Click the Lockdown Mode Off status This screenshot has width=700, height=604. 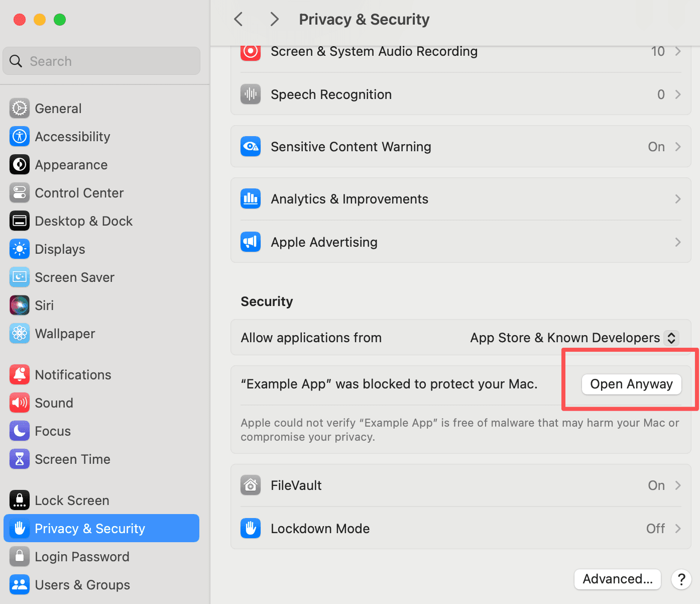tap(655, 529)
